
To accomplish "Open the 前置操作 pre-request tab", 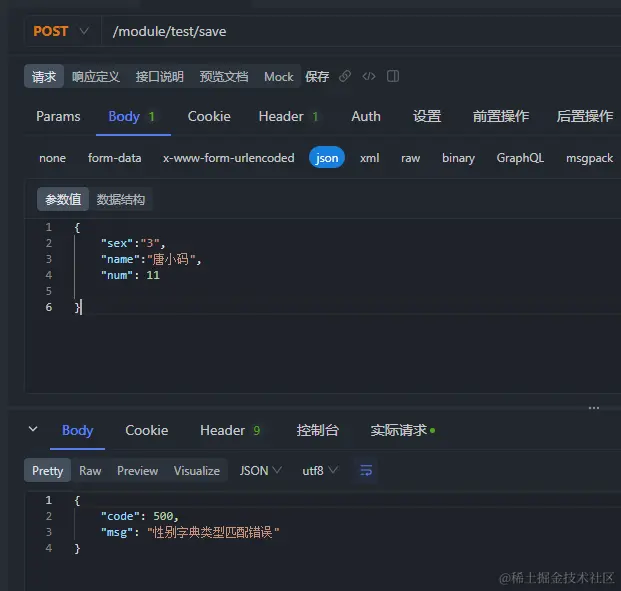I will click(x=501, y=116).
